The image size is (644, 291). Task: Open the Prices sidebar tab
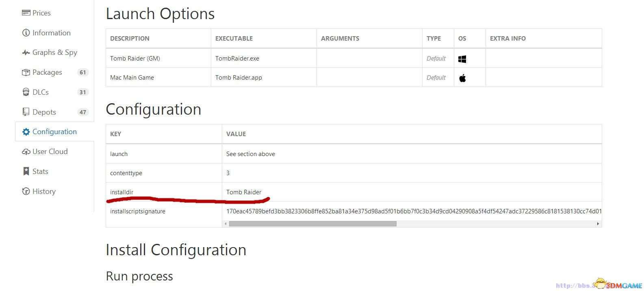point(54,13)
